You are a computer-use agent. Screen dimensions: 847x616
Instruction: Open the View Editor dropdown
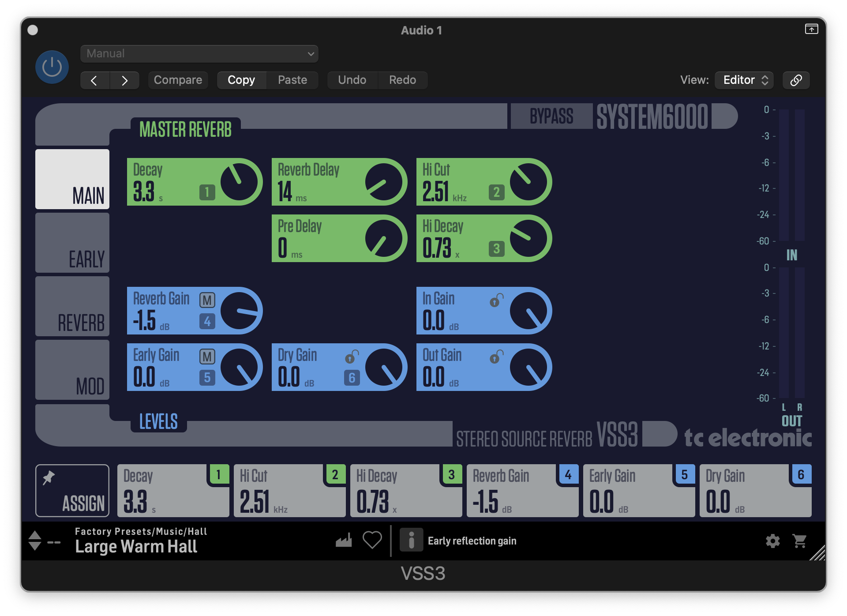(744, 80)
